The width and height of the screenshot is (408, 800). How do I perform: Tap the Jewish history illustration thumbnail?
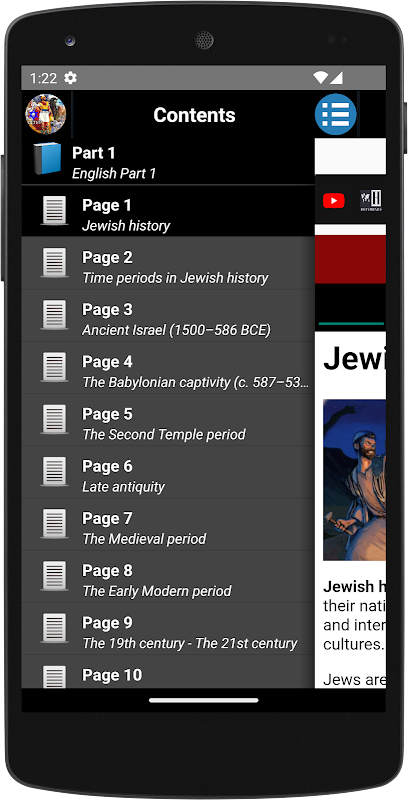click(354, 480)
